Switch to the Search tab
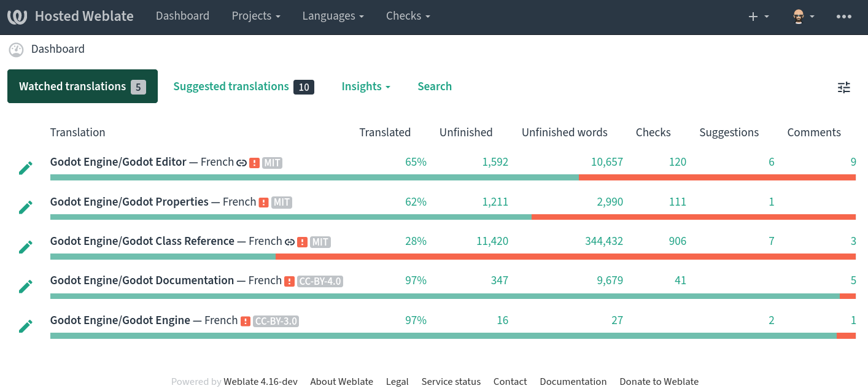This screenshot has height=391, width=868. click(x=435, y=87)
